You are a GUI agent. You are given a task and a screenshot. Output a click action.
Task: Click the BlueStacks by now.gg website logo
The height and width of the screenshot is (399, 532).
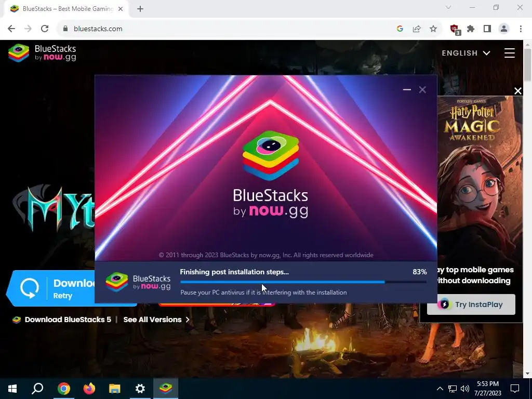click(43, 53)
